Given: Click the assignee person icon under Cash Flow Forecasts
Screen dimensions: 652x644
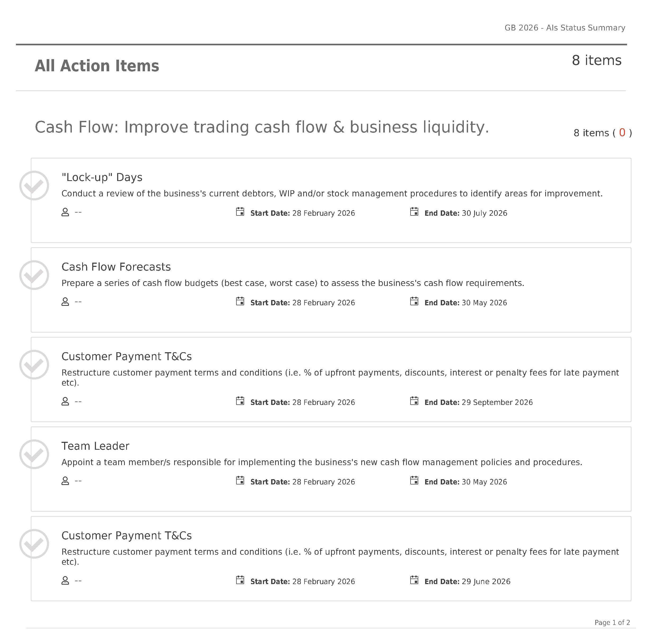Looking at the screenshot, I should [65, 301].
